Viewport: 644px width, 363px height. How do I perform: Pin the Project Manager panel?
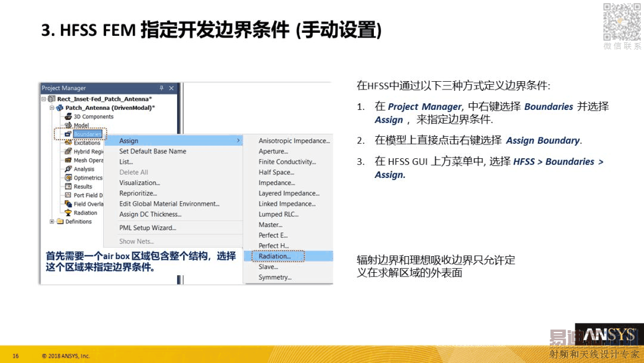[x=162, y=88]
